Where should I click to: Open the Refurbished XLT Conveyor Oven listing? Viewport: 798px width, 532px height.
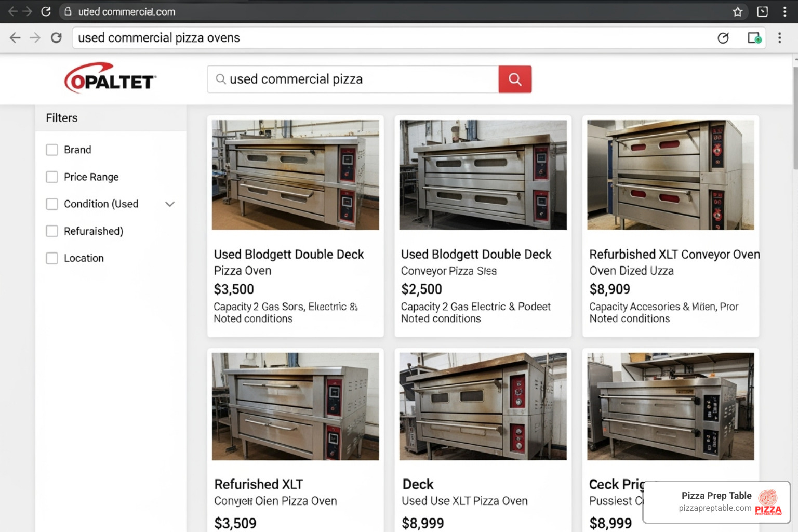tap(674, 255)
